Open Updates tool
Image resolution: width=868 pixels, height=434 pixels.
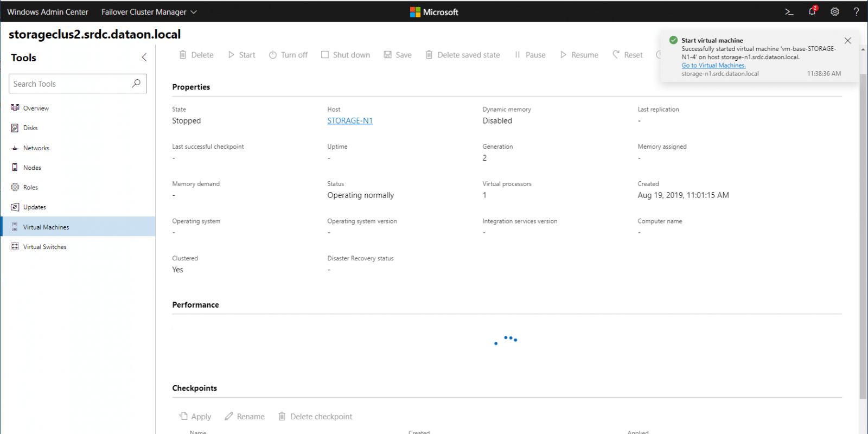(x=78, y=207)
